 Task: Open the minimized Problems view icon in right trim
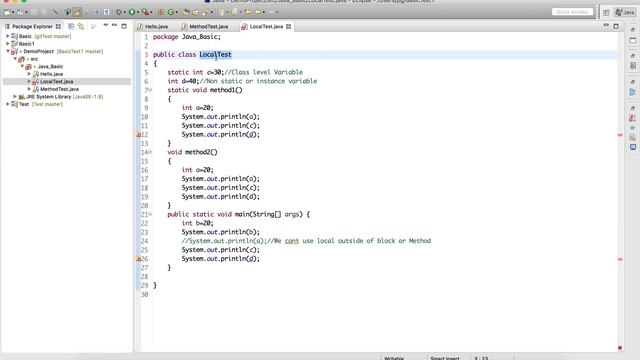pos(632,118)
